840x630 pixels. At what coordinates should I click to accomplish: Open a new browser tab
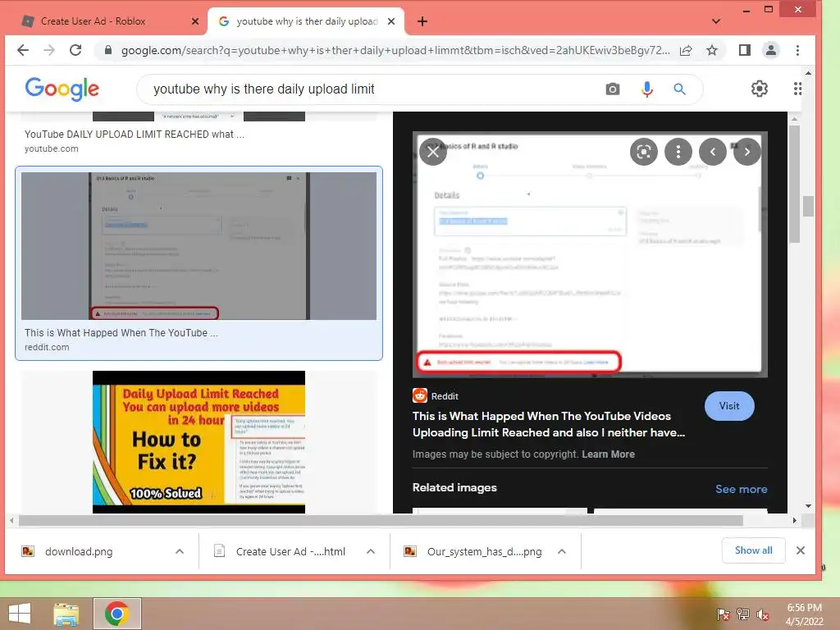point(422,21)
